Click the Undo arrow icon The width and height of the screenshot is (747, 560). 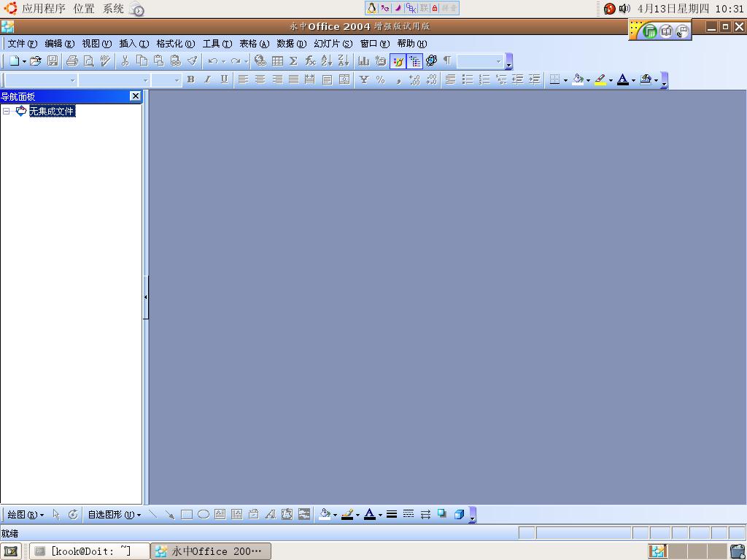[213, 61]
